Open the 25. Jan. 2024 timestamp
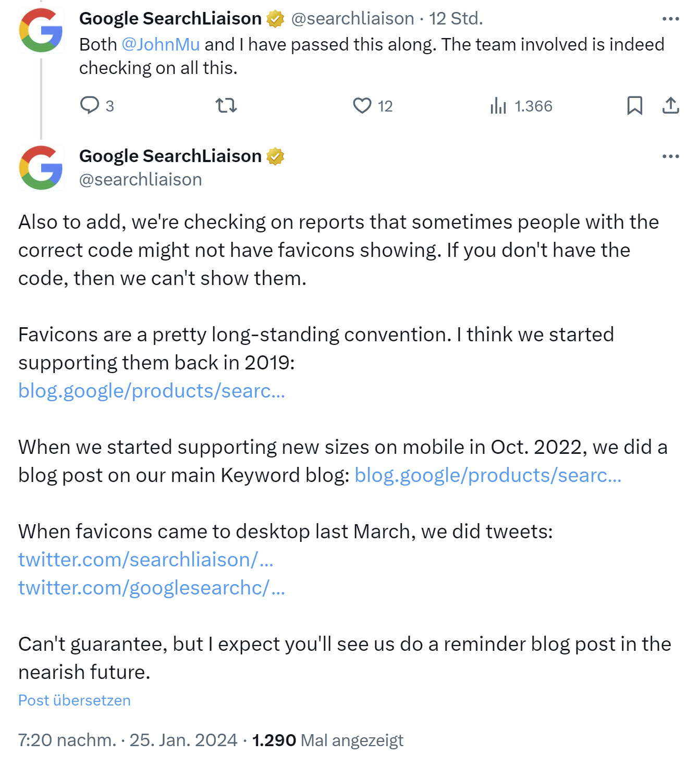This screenshot has height=767, width=700. click(x=185, y=739)
